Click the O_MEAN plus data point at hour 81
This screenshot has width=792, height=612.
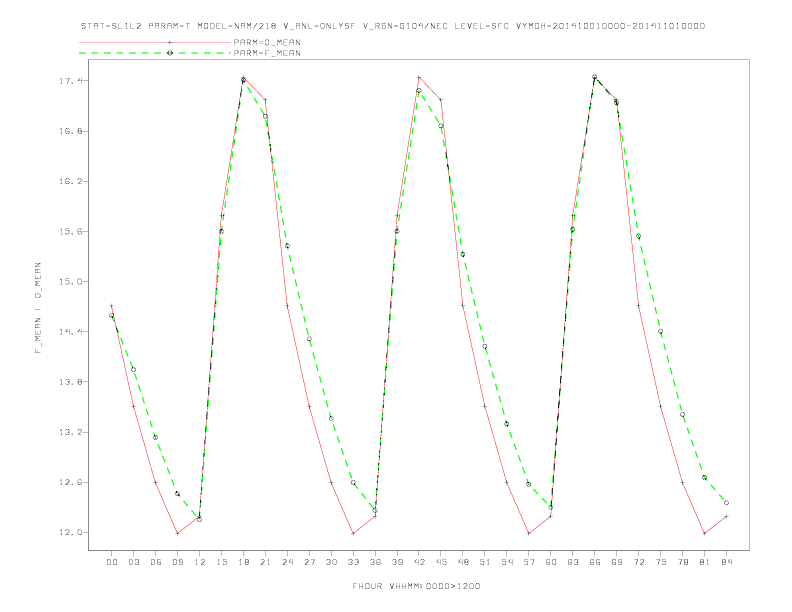click(705, 533)
